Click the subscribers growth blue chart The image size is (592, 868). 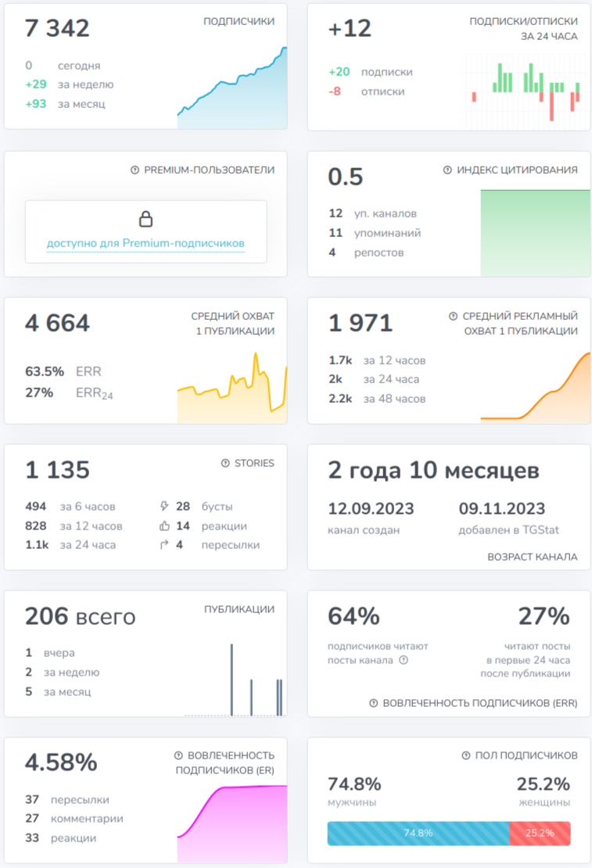click(232, 88)
